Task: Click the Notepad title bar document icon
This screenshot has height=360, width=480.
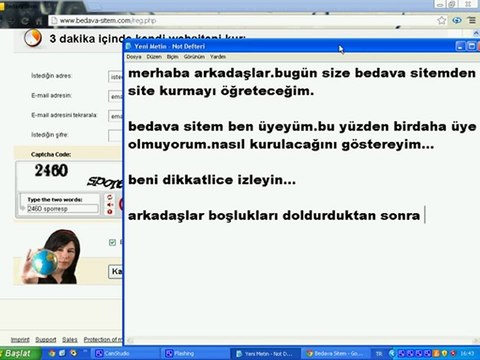Action: click(x=129, y=46)
